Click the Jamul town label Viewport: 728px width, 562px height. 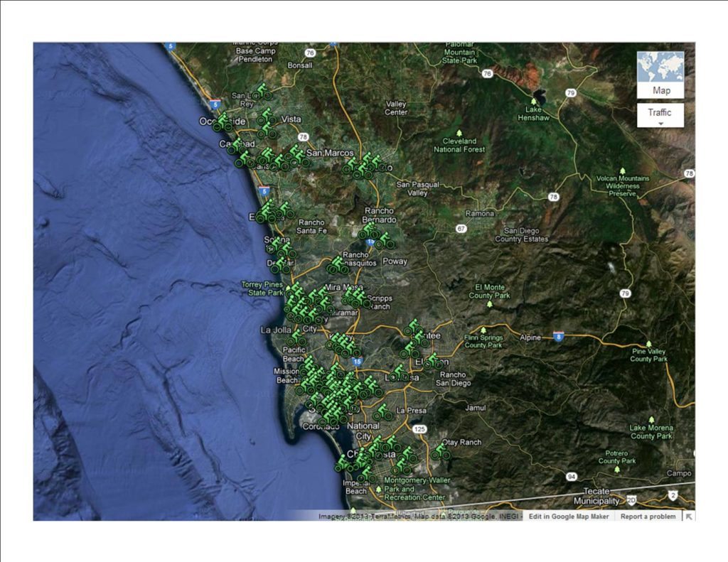click(476, 407)
